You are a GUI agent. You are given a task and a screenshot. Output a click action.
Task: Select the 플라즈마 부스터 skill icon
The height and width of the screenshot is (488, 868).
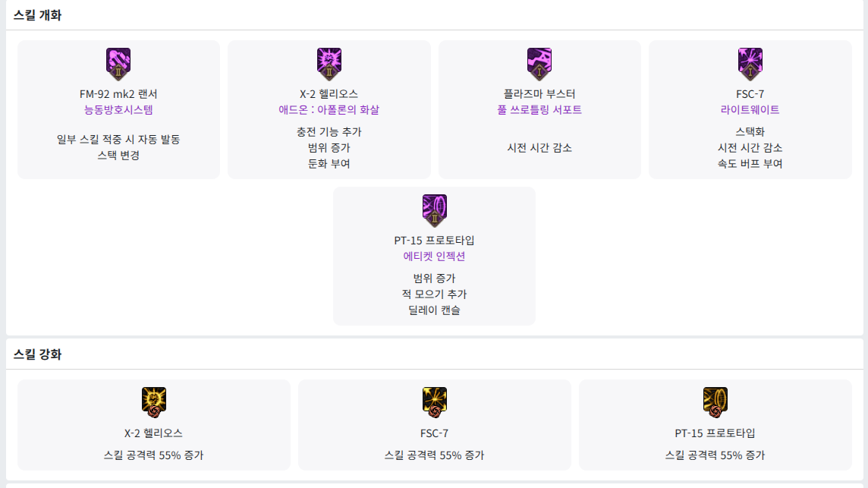click(539, 63)
